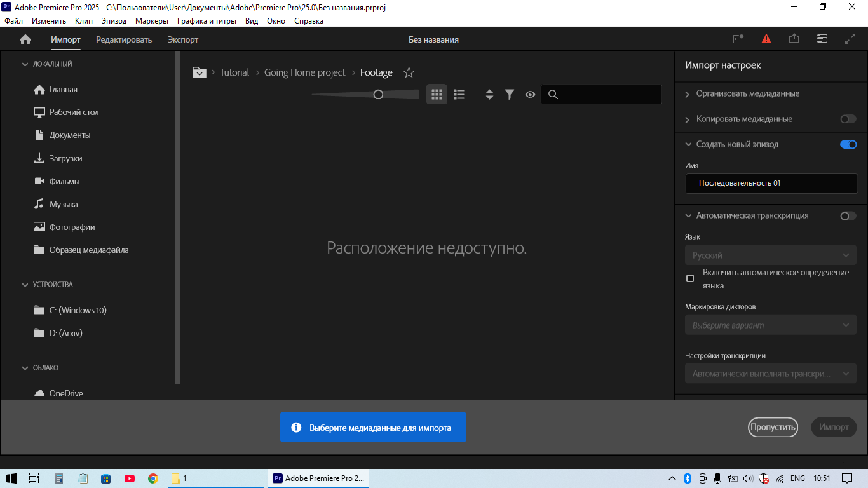Viewport: 868px width, 488px height.
Task: Check Включить автоматическое определение языка
Action: click(x=690, y=278)
